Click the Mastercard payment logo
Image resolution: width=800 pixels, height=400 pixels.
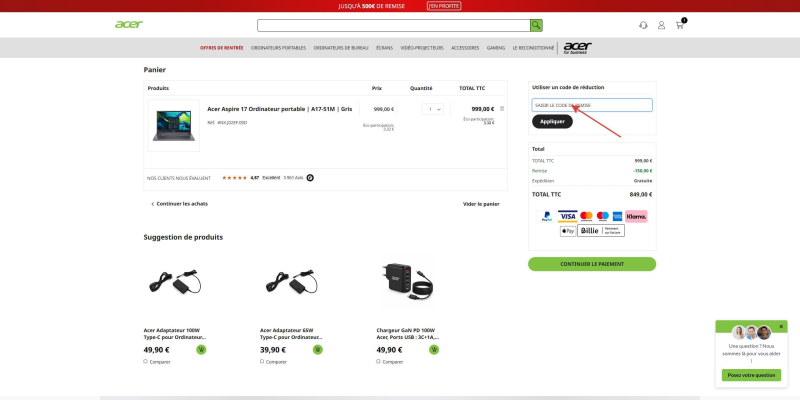(586, 216)
